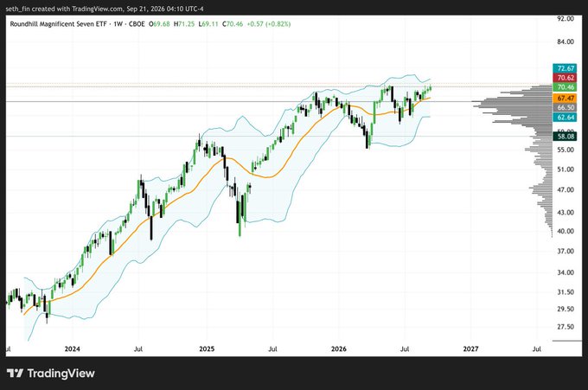Viewport: 588px width, 390px height.
Task: Click the 31.50 price axis value
Action: (x=566, y=291)
